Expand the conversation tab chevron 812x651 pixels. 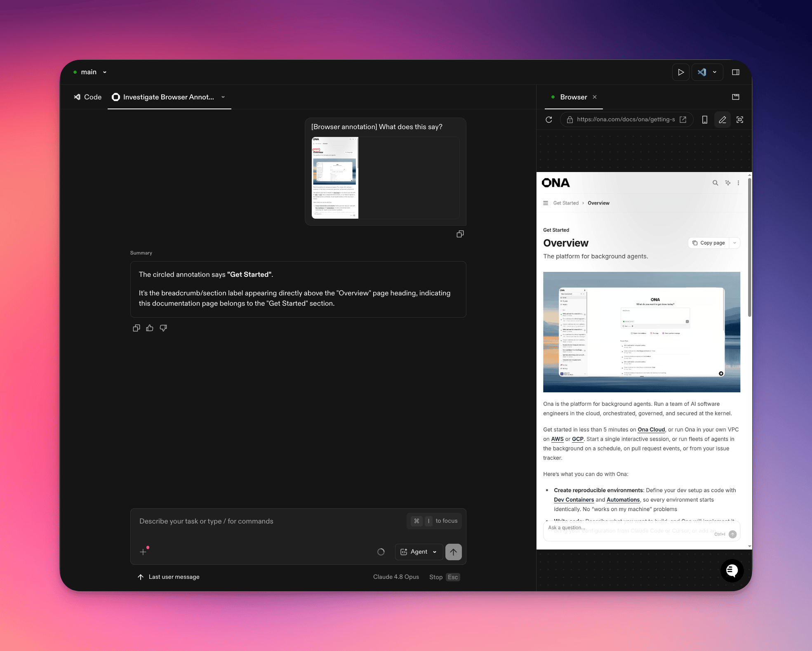click(223, 97)
